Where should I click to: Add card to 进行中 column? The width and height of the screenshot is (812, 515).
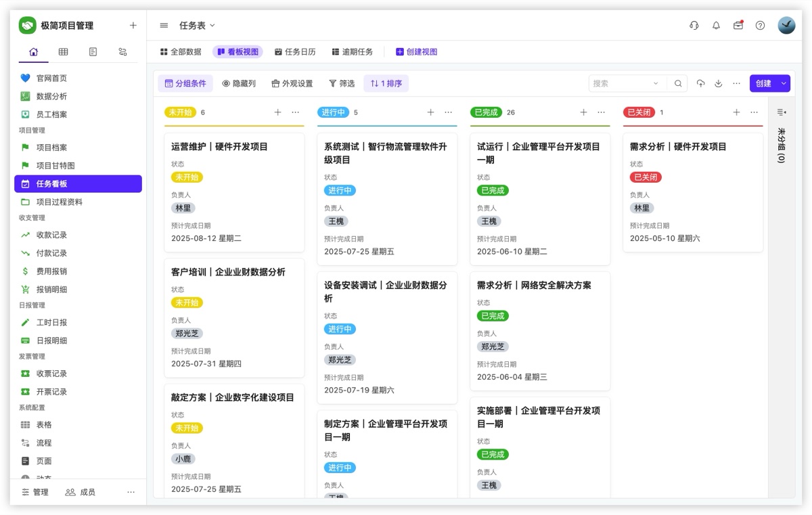coord(430,112)
